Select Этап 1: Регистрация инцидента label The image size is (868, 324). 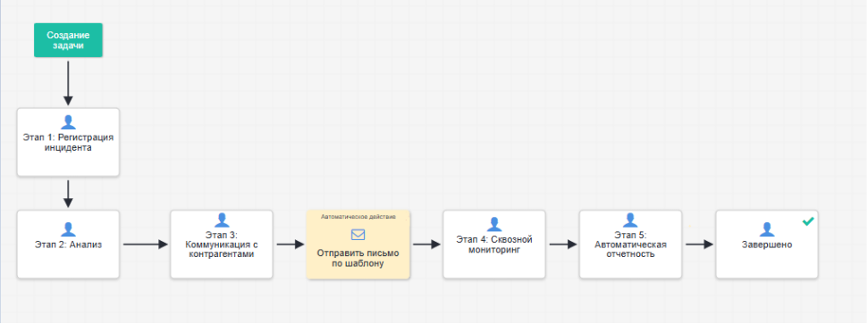pos(68,143)
